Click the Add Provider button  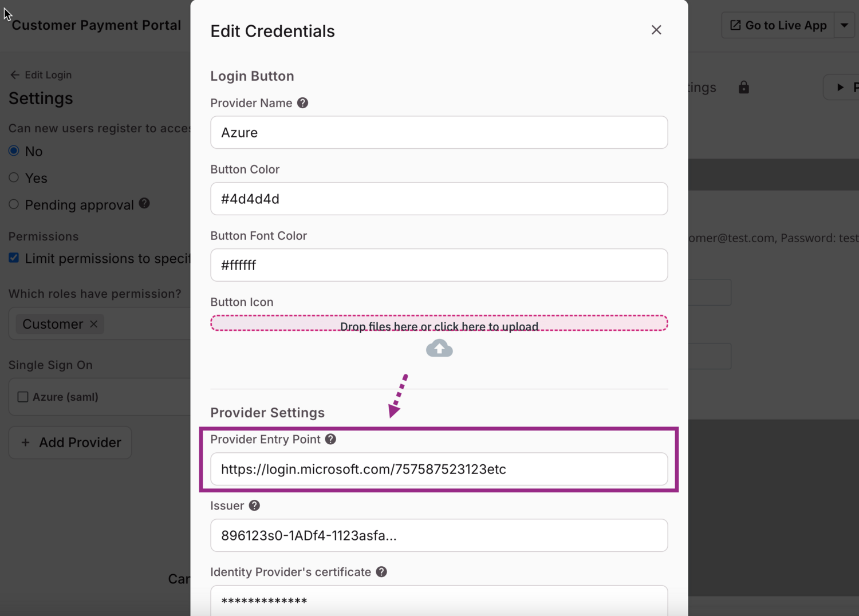click(70, 443)
